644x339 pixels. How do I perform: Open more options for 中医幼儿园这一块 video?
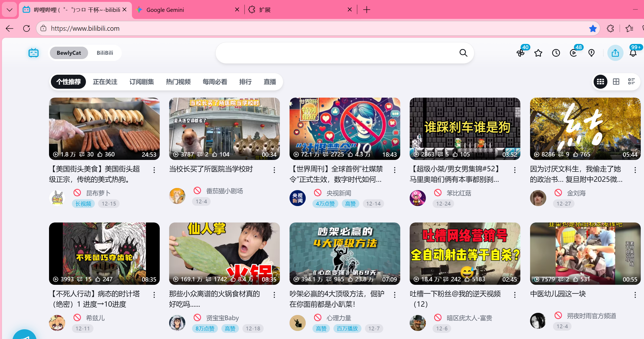click(x=635, y=295)
